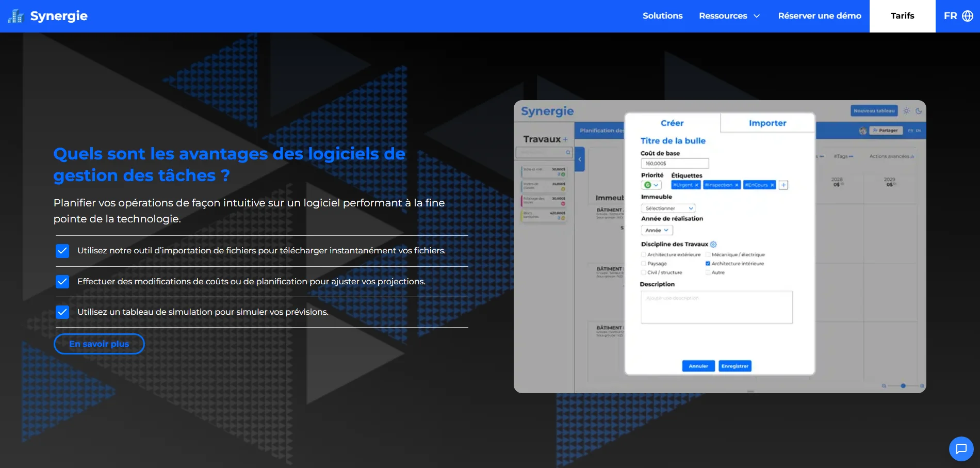The image size is (980, 468).
Task: Open Solutions in the navigation
Action: point(662,16)
